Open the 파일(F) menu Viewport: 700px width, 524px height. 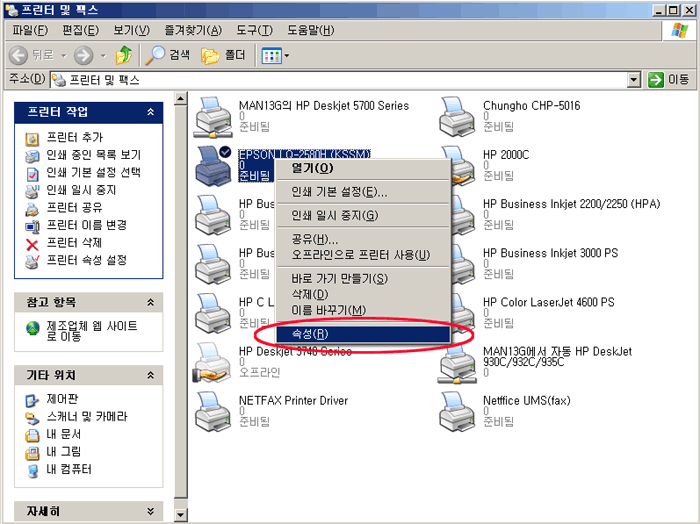[x=29, y=30]
